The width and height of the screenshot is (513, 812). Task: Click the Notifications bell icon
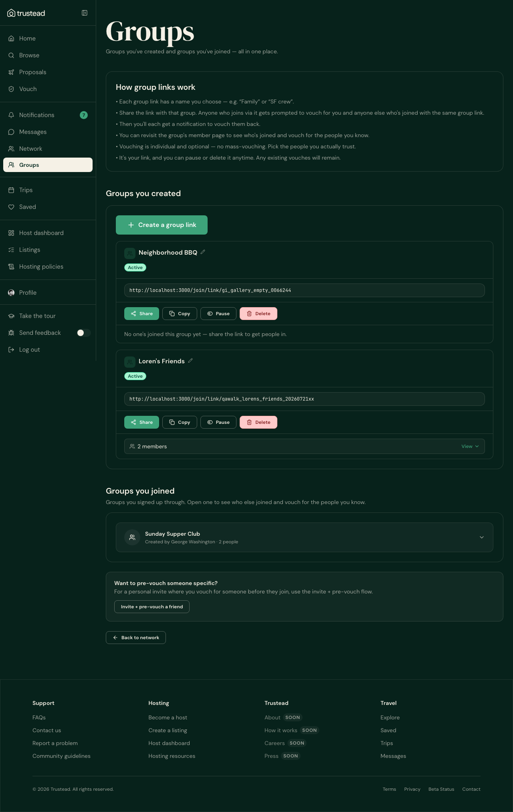pyautogui.click(x=11, y=115)
